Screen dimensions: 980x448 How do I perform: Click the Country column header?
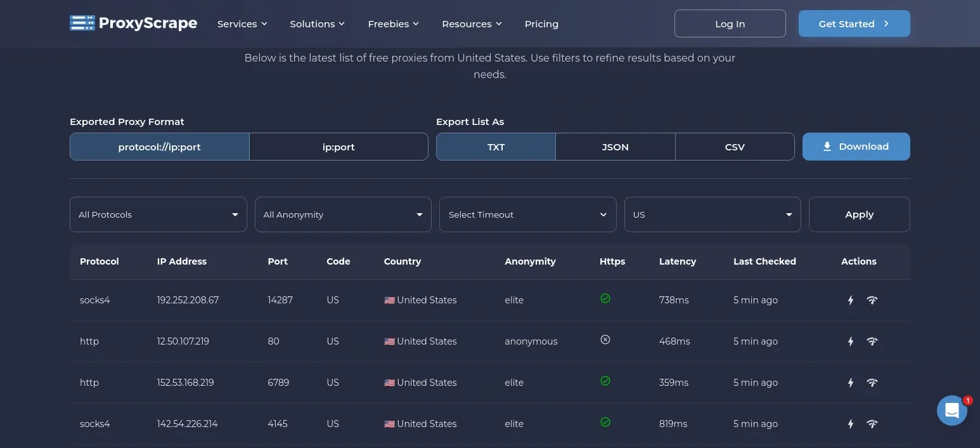point(403,261)
